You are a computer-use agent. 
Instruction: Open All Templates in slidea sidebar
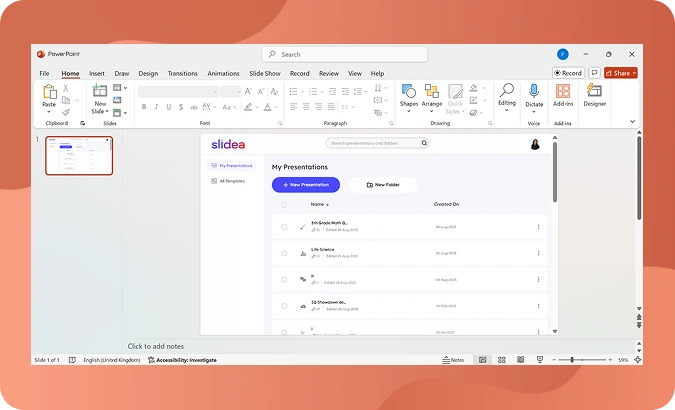[228, 181]
